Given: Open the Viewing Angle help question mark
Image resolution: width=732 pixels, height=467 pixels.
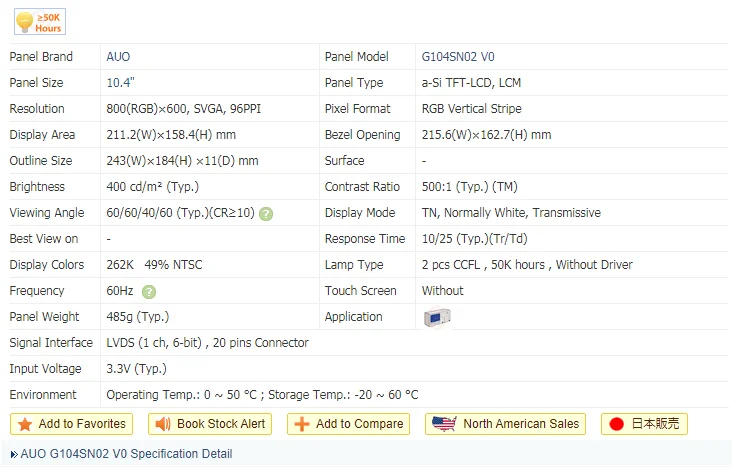Looking at the screenshot, I should (x=266, y=214).
